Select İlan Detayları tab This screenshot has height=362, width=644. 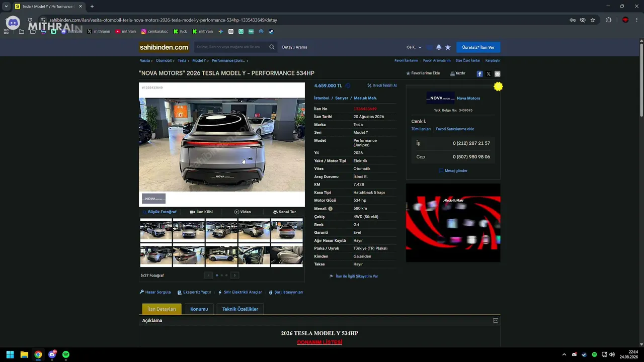coord(162,309)
